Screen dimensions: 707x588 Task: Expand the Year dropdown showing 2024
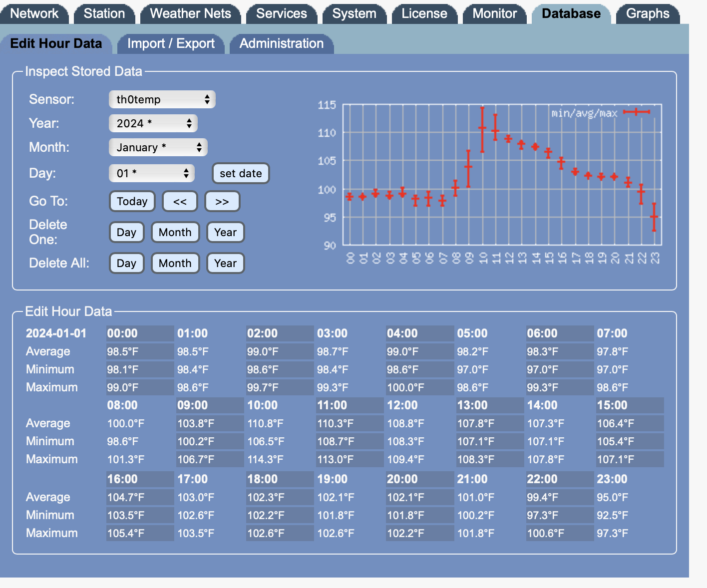[153, 123]
